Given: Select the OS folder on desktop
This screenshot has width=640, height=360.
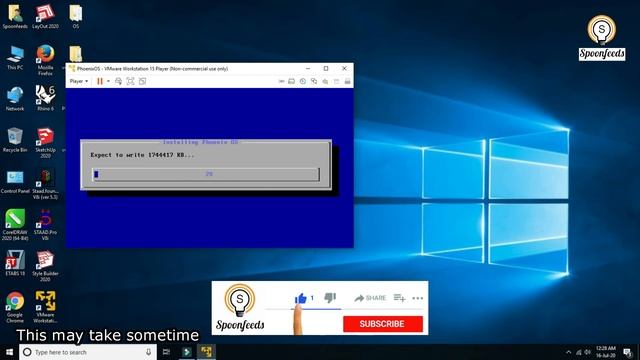Looking at the screenshot, I should (76, 17).
